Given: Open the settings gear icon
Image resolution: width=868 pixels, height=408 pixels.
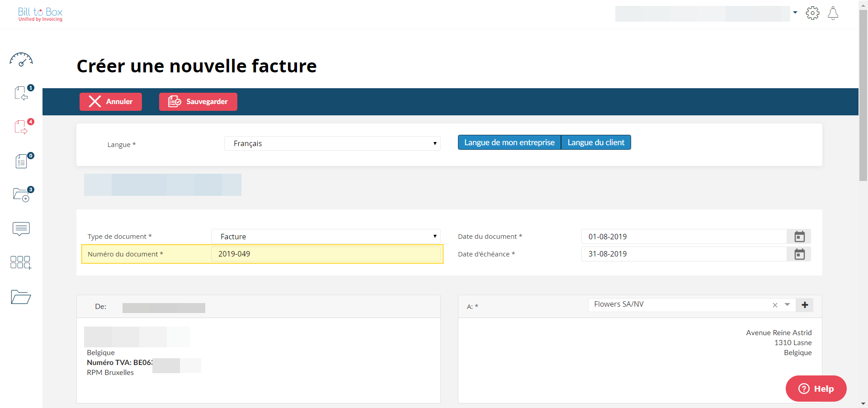Looking at the screenshot, I should pyautogui.click(x=812, y=13).
